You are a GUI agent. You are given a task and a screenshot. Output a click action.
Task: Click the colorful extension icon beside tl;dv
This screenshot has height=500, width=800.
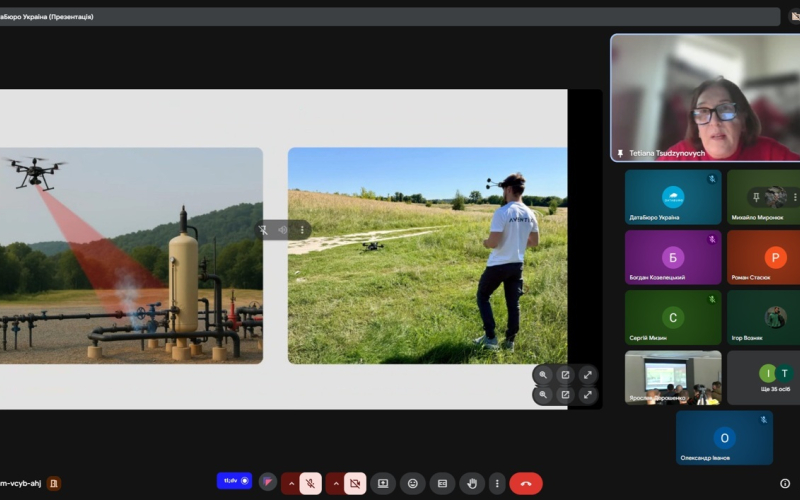click(267, 482)
